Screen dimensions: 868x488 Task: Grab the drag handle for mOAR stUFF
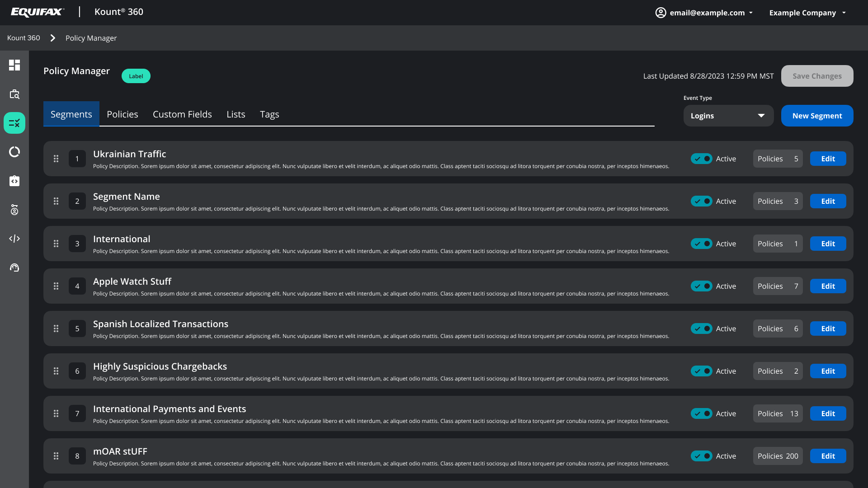click(x=56, y=456)
